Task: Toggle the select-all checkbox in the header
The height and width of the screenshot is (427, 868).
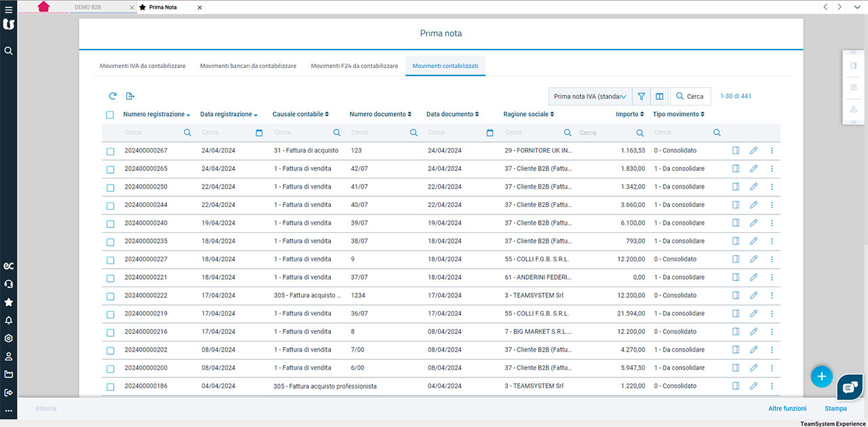Action: coord(110,115)
